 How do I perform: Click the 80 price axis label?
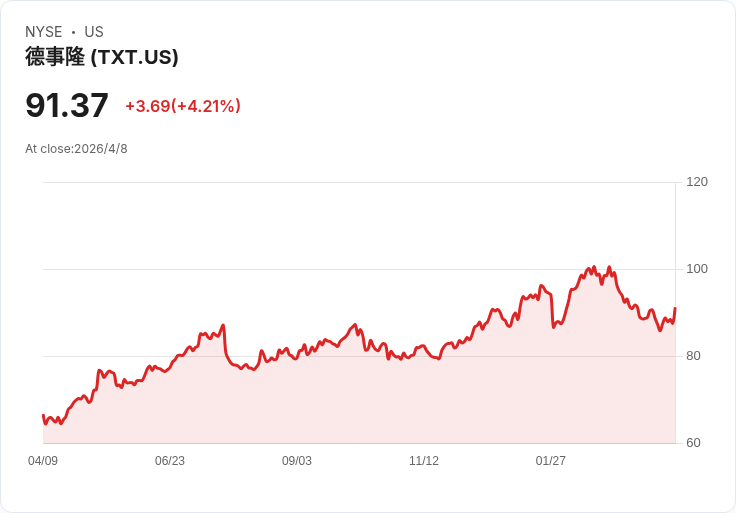693,356
